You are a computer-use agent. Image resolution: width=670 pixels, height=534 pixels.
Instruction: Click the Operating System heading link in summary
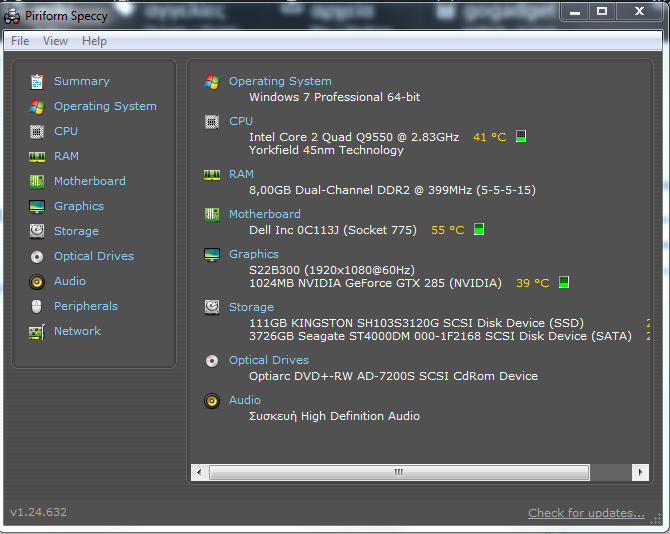click(280, 81)
